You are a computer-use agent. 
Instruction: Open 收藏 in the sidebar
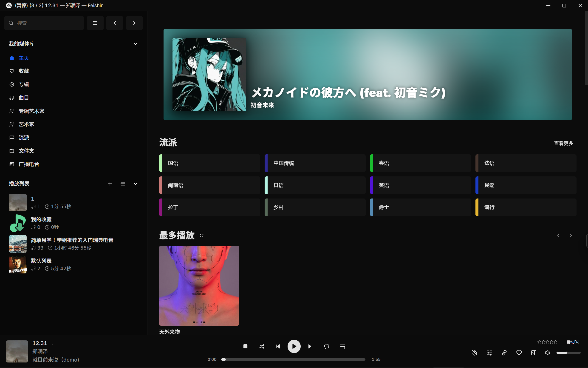(73, 71)
